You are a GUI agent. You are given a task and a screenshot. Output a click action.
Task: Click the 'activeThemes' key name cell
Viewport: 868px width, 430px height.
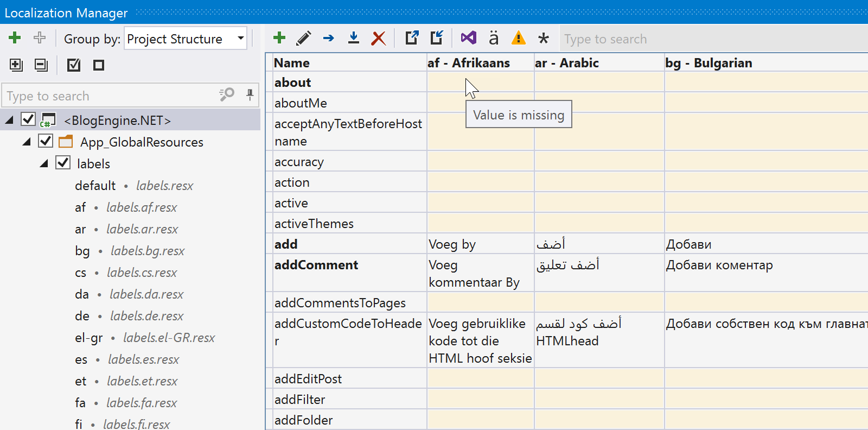click(349, 223)
